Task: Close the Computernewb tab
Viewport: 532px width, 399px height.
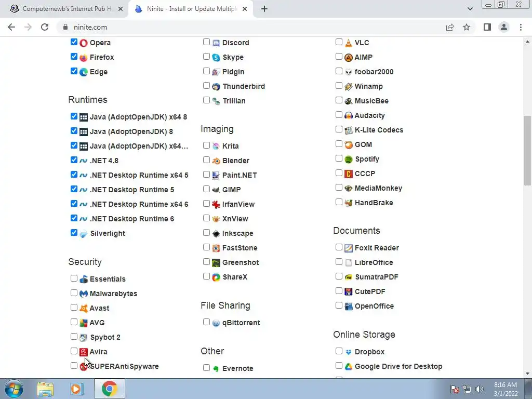Action: (121, 9)
